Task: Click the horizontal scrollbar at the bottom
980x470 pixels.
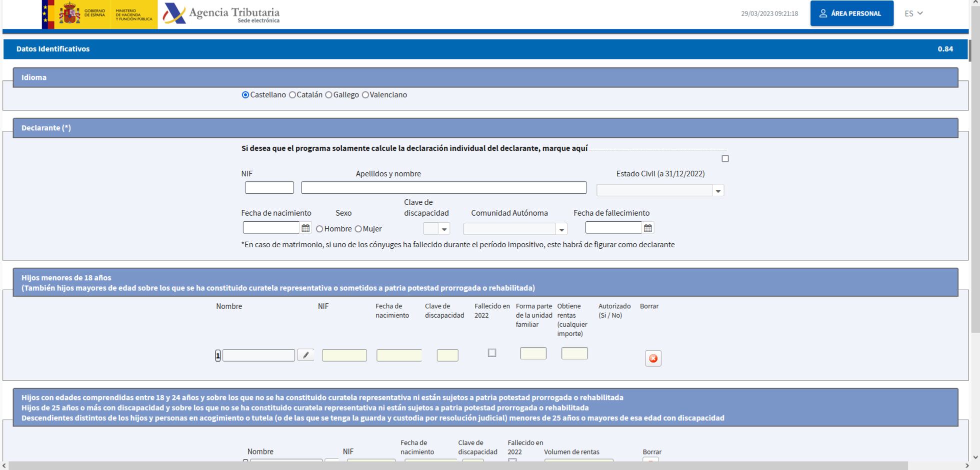Action: (x=458, y=466)
